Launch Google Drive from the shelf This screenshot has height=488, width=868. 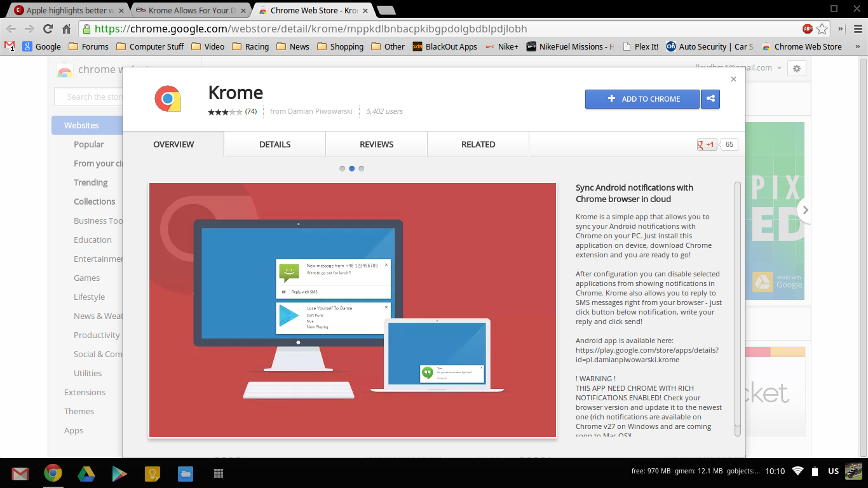[x=86, y=473]
